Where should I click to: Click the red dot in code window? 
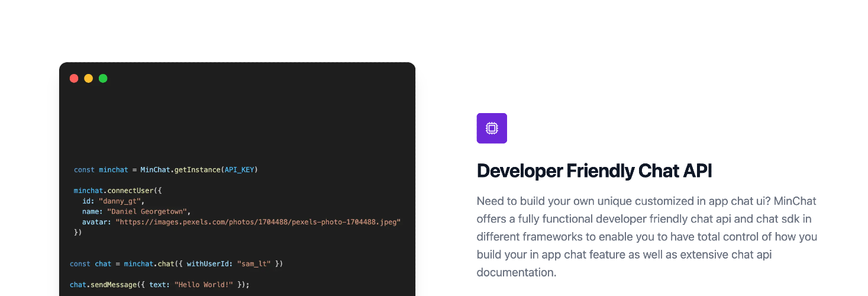click(x=74, y=78)
